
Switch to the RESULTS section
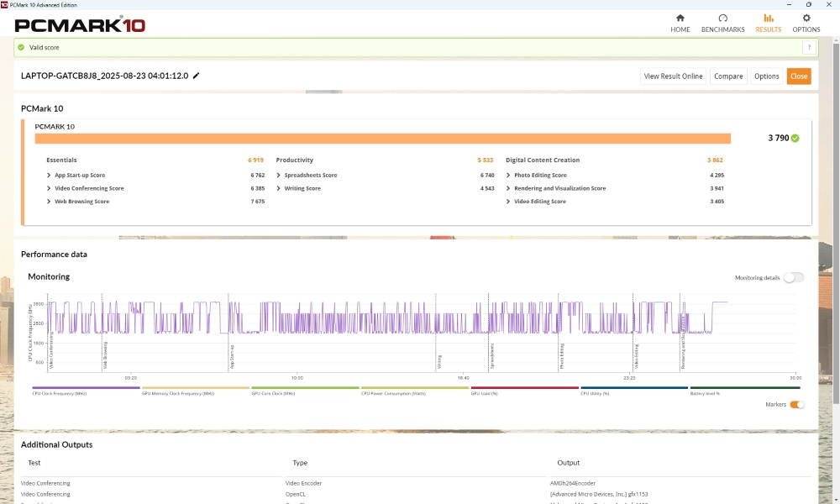point(769,24)
